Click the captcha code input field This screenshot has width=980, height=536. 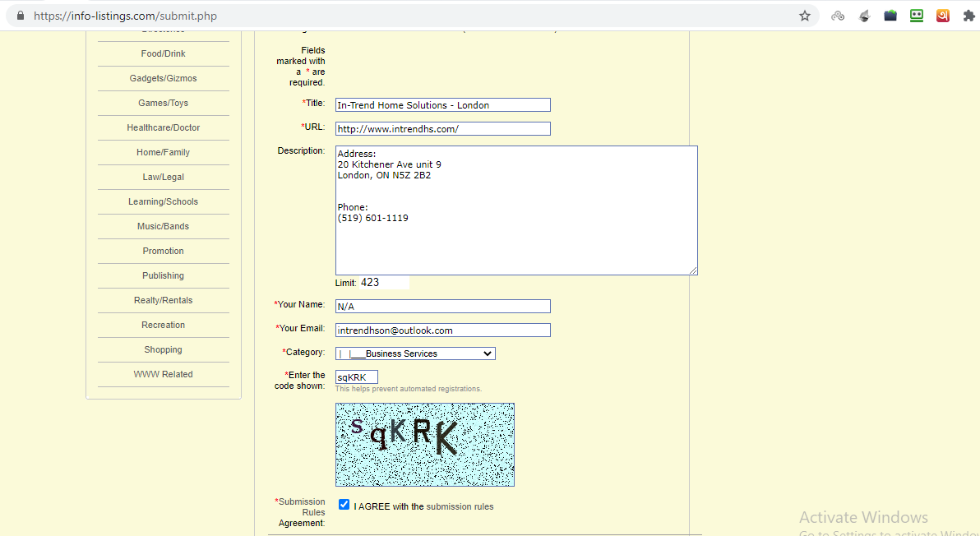356,377
